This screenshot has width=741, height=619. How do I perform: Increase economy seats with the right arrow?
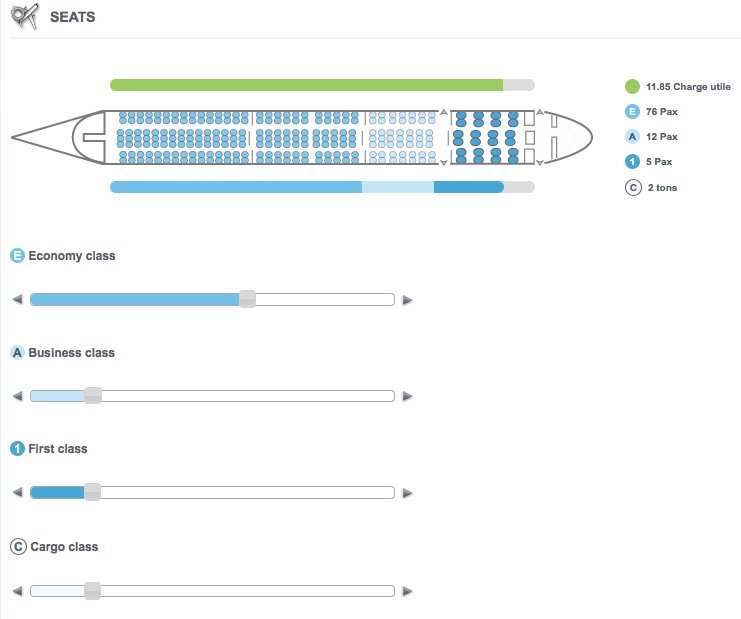coord(407,300)
